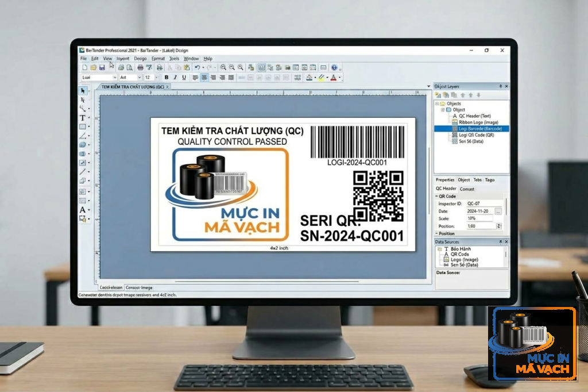Open the font size 12 dropdown
The image size is (588, 392).
click(x=152, y=78)
